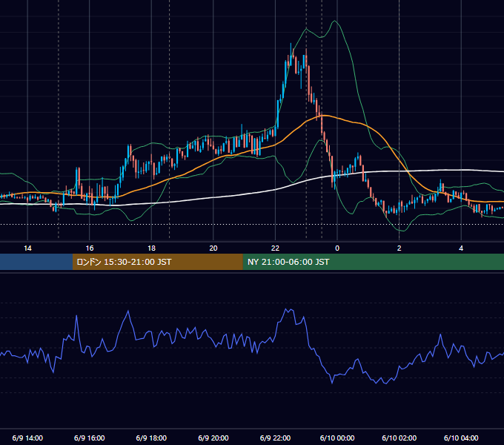This screenshot has width=504, height=445.
Task: Click the blue session bar before London
Action: [36, 262]
